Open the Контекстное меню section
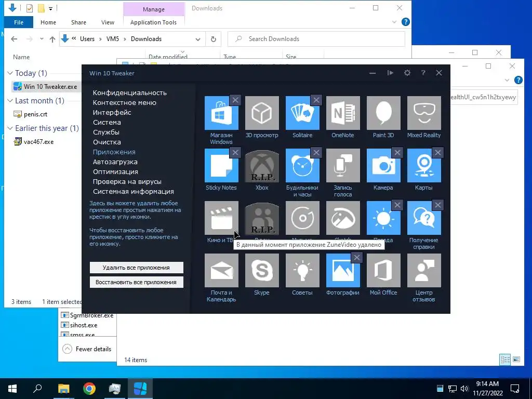 pos(125,102)
